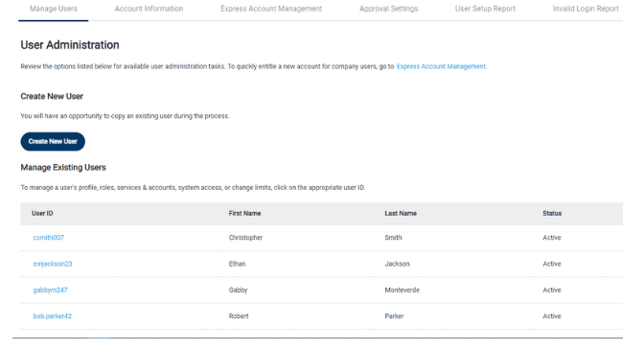Image resolution: width=644 pixels, height=351 pixels.
Task: Follow the Express Account Management link in the description
Action: coord(442,66)
